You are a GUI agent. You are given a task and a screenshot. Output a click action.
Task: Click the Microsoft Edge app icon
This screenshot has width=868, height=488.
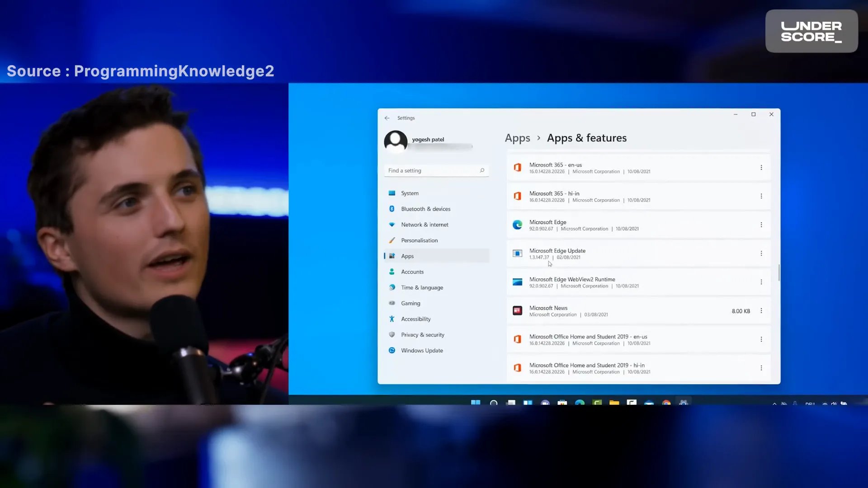(517, 225)
